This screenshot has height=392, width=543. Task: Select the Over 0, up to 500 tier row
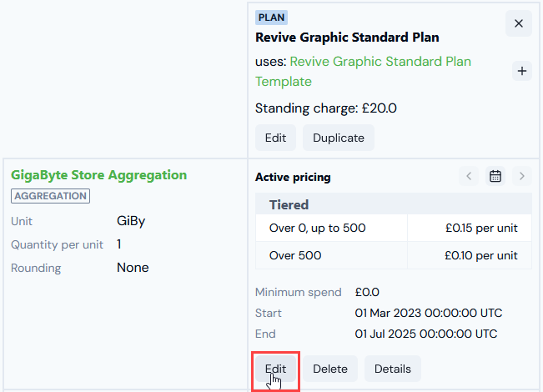point(394,228)
